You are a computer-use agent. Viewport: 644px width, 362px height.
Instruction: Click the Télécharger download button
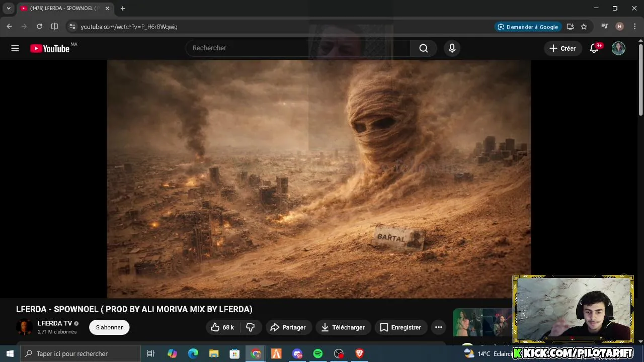coord(344,327)
